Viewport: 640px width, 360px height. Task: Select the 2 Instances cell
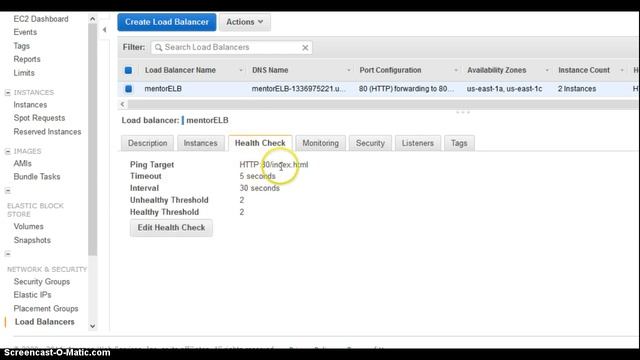point(577,89)
